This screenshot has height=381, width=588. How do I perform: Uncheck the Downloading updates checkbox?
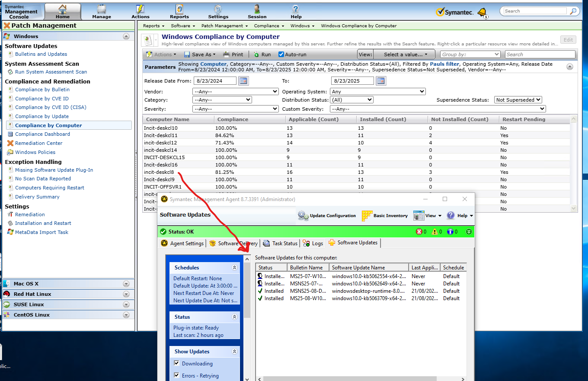coord(176,363)
